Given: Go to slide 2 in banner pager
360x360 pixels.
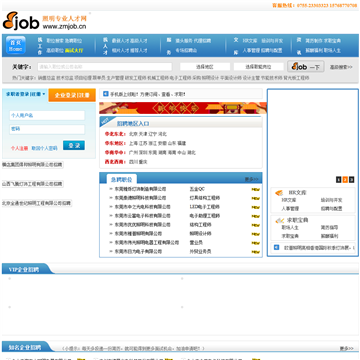Looking at the screenshot, I should coord(345,180).
